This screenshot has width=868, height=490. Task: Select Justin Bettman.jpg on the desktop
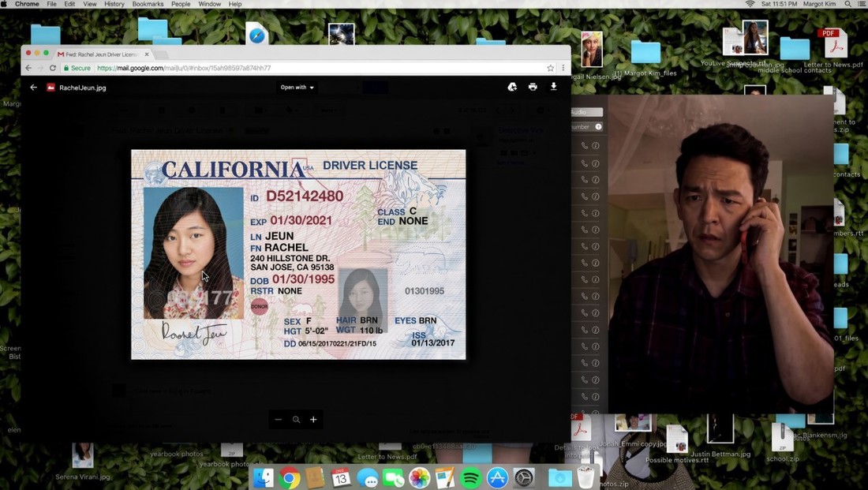720,430
